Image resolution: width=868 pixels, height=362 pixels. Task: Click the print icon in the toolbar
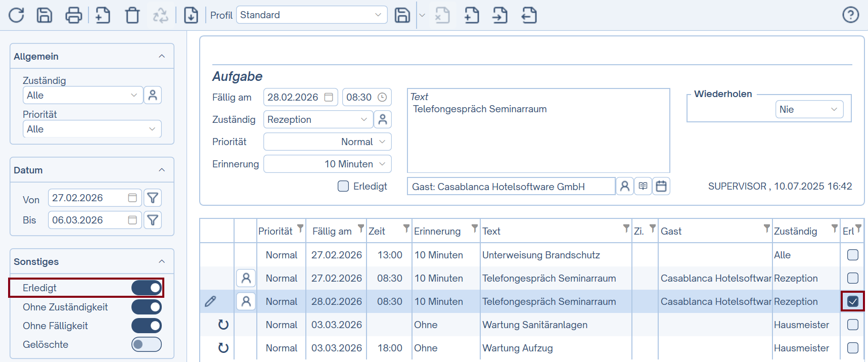[x=73, y=15]
